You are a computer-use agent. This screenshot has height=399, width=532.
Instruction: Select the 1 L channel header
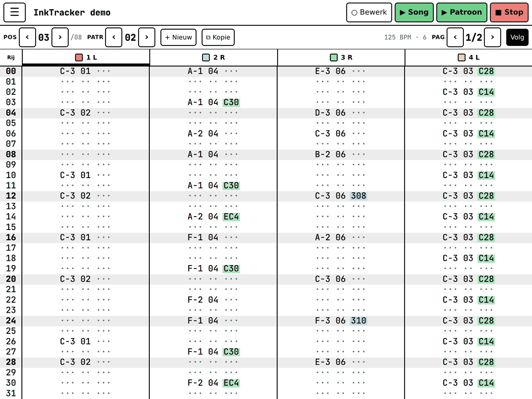click(86, 57)
